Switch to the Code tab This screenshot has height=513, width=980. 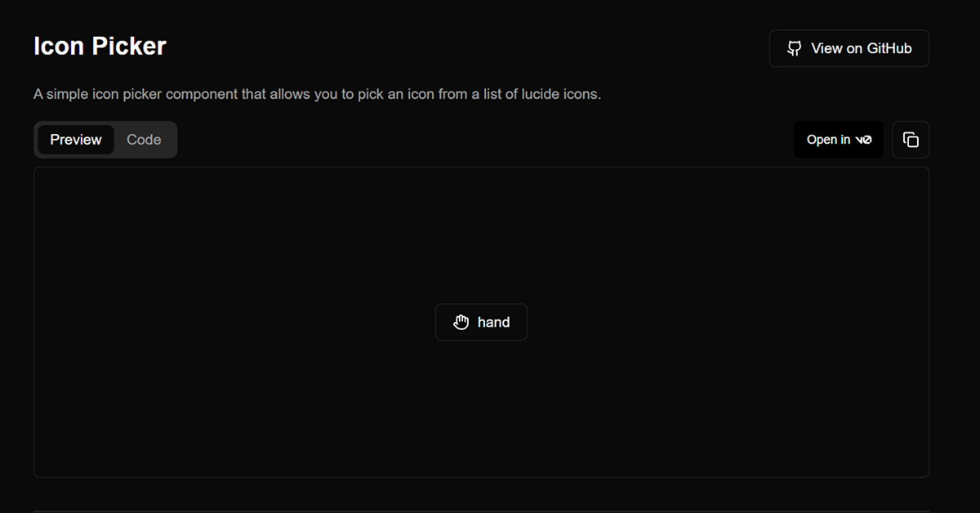[144, 140]
